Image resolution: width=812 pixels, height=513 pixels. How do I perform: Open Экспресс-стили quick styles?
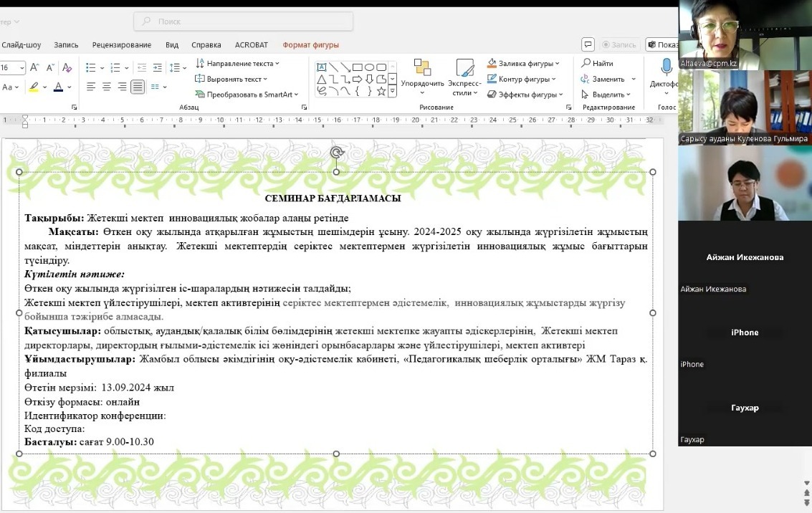pyautogui.click(x=464, y=77)
